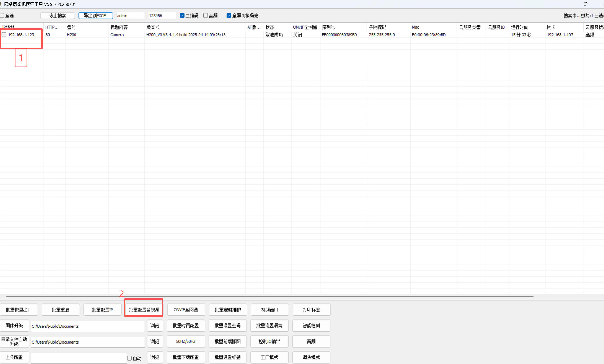Viewport: 604px width, 364px height.
Task: Click the 状态 column header
Action: coord(277,27)
